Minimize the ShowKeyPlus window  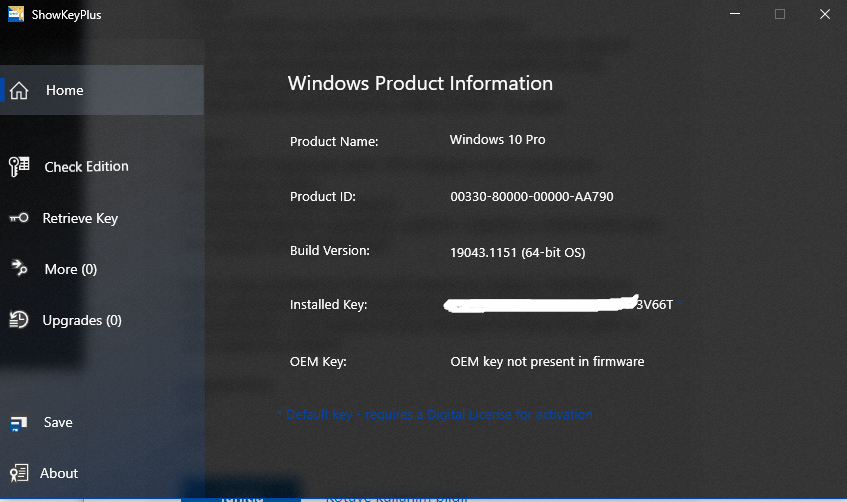735,14
